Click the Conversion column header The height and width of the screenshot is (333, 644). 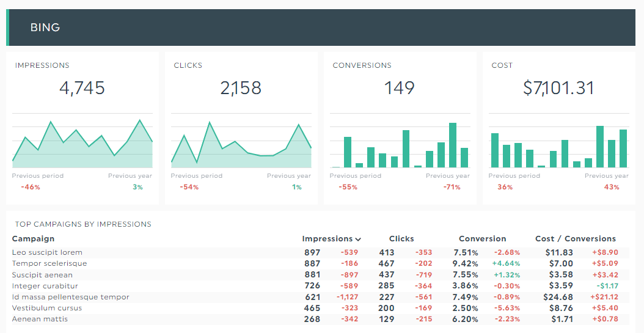pyautogui.click(x=482, y=239)
